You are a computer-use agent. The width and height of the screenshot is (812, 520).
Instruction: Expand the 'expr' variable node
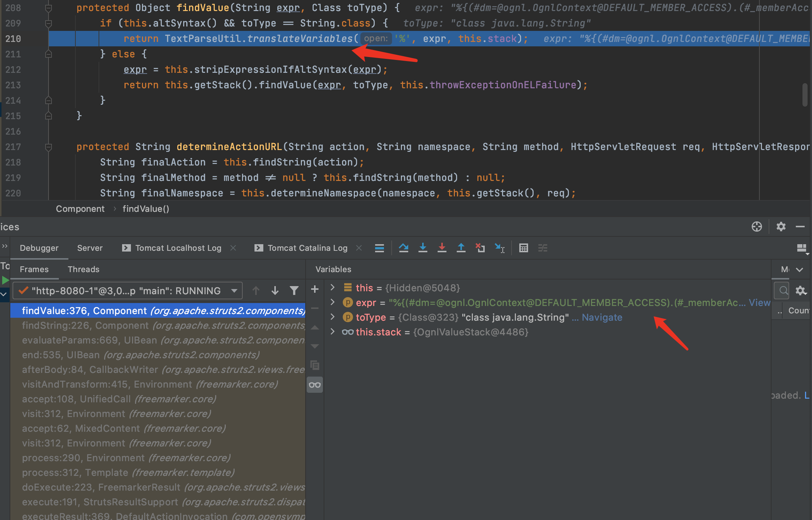[332, 302]
